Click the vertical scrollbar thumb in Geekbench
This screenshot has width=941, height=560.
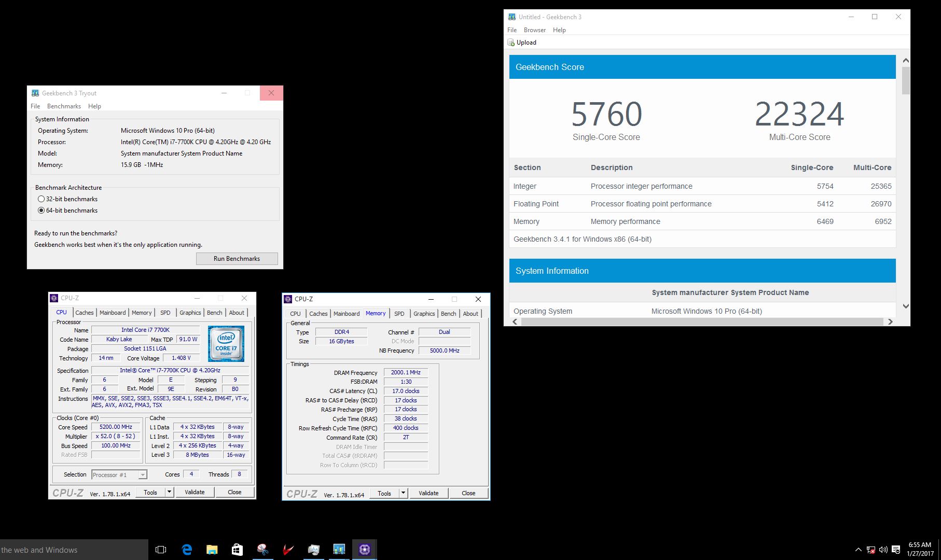click(906, 80)
